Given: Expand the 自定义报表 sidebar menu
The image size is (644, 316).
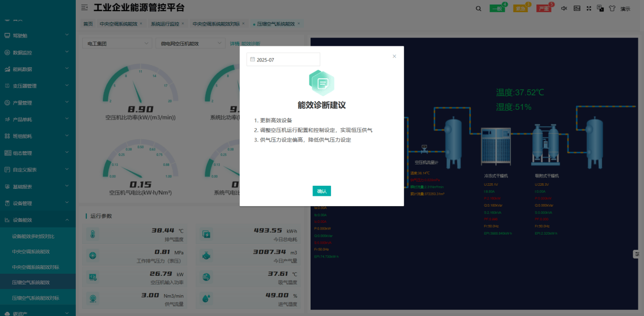Looking at the screenshot, I should point(38,169).
